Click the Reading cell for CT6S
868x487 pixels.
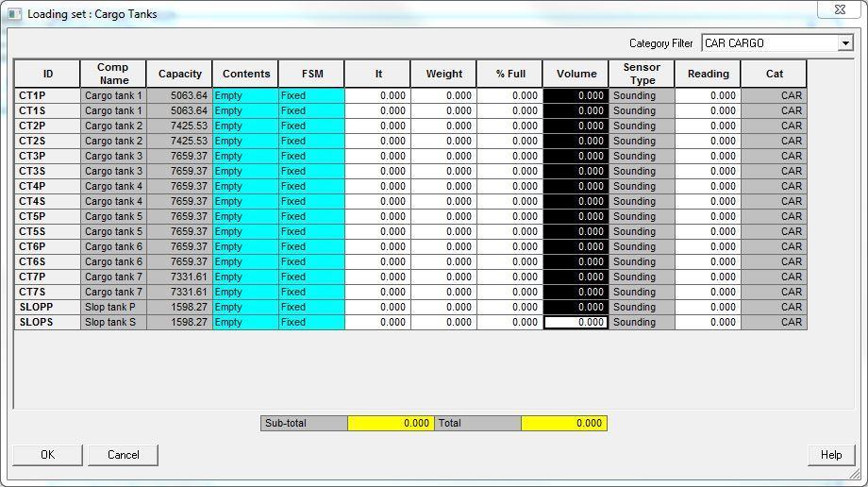coord(708,261)
